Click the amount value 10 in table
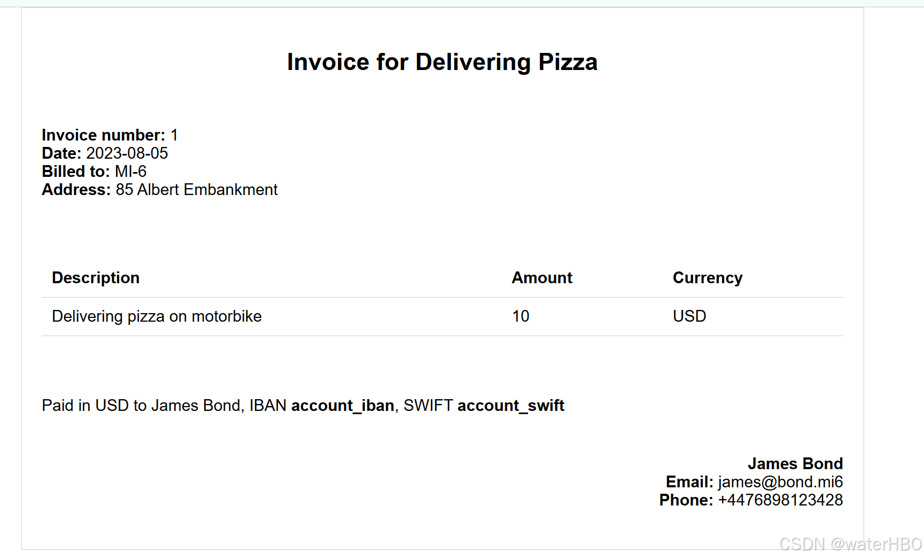Image resolution: width=924 pixels, height=560 pixels. [521, 316]
